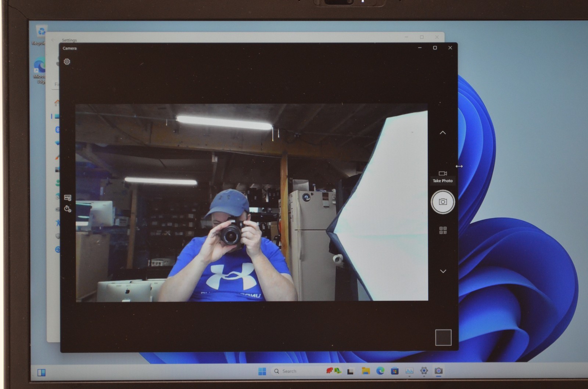Open the Widgets panel on taskbar
The height and width of the screenshot is (389, 588).
click(x=42, y=373)
